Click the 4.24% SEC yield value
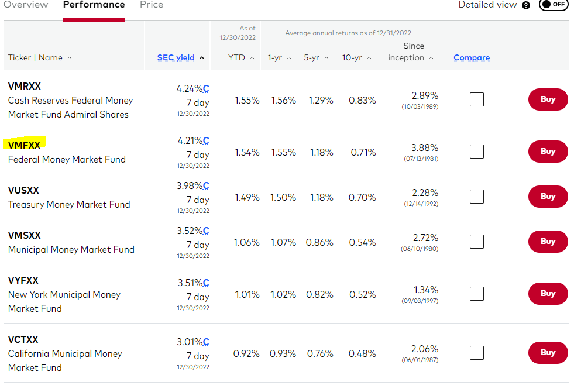Screen dimensions: 581x392 tap(190, 89)
